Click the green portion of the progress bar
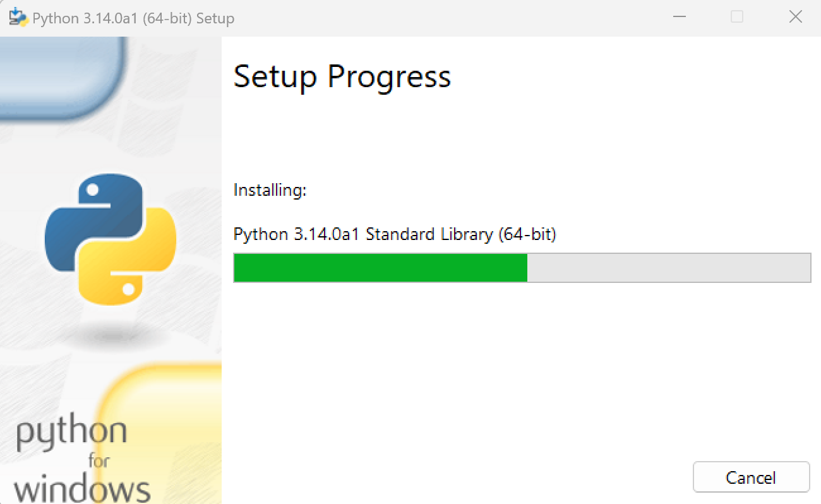 pyautogui.click(x=379, y=268)
